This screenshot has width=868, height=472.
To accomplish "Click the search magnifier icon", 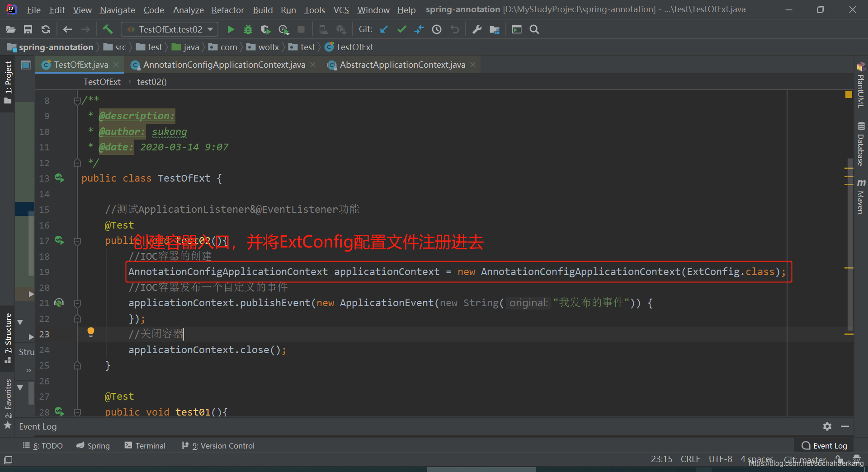I will click(534, 30).
